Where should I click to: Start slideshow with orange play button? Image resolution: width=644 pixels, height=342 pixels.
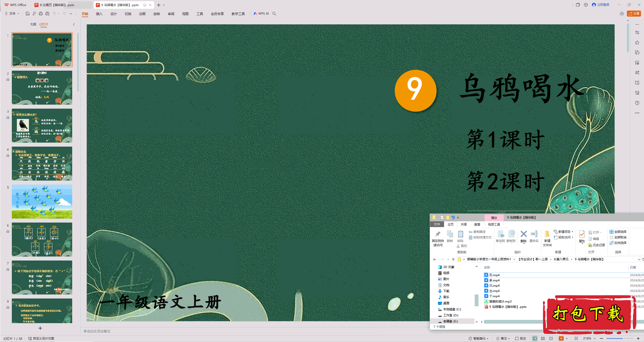[561, 338]
